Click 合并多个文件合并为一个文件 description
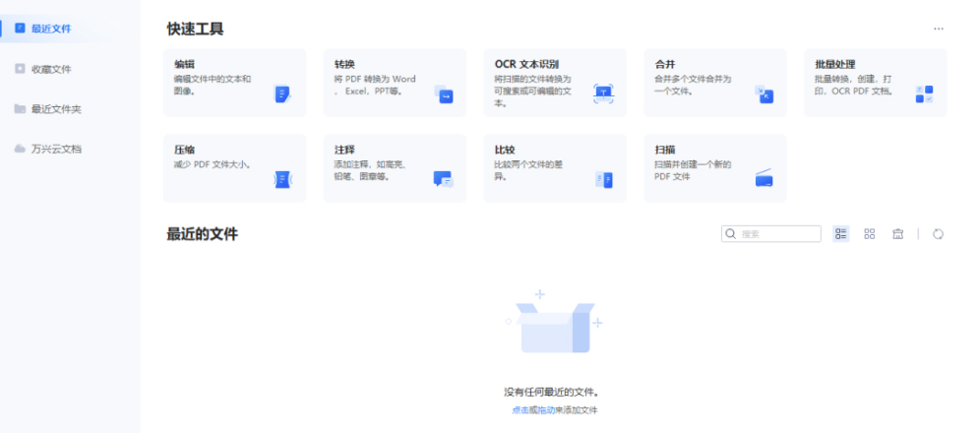The image size is (980, 433). pyautogui.click(x=693, y=85)
